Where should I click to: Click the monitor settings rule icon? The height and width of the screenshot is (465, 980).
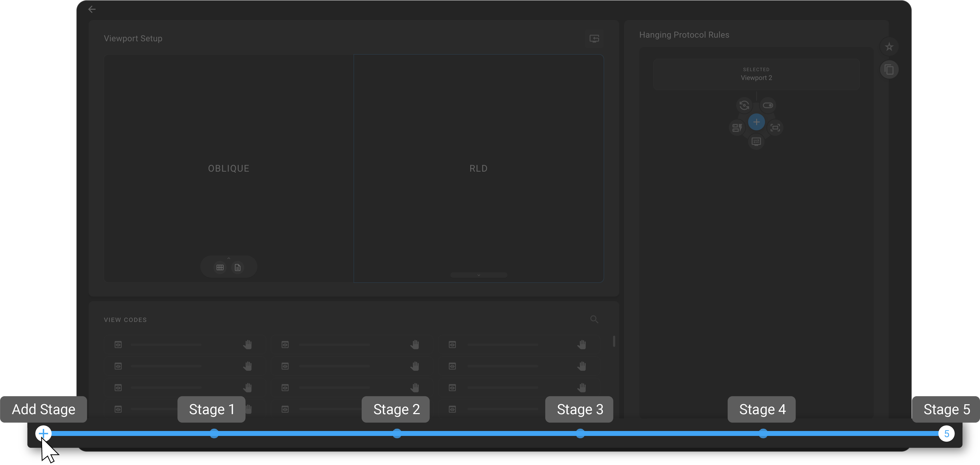pos(756,141)
